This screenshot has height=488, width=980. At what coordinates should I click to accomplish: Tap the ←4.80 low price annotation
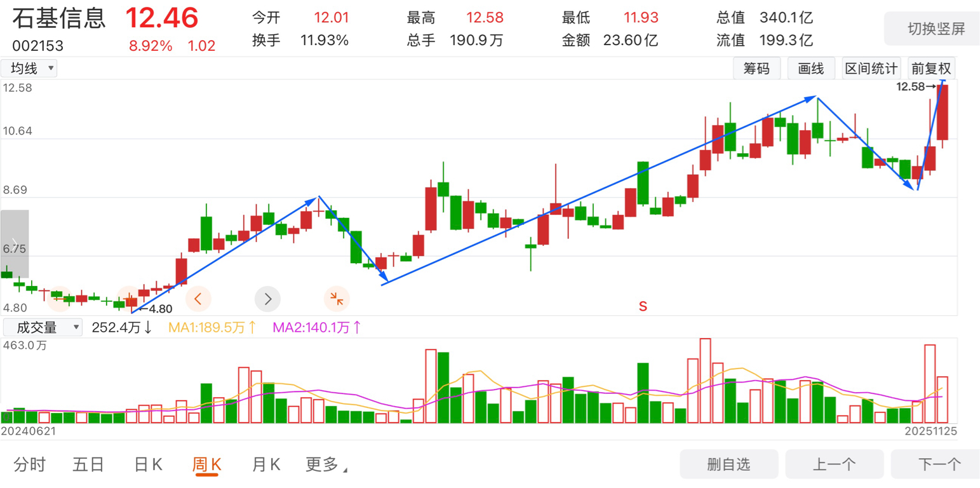[x=156, y=309]
